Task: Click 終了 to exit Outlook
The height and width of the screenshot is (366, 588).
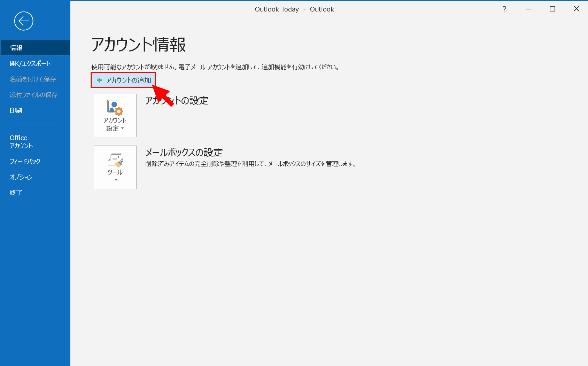Action: (16, 193)
